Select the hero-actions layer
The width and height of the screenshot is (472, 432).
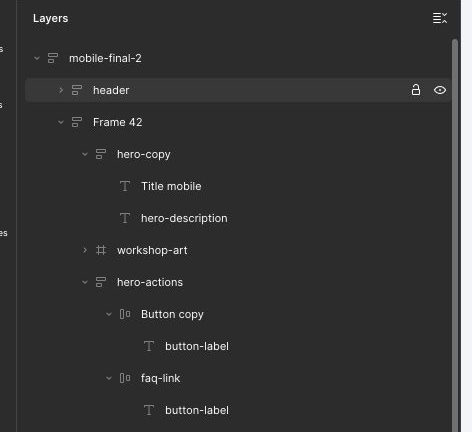150,282
